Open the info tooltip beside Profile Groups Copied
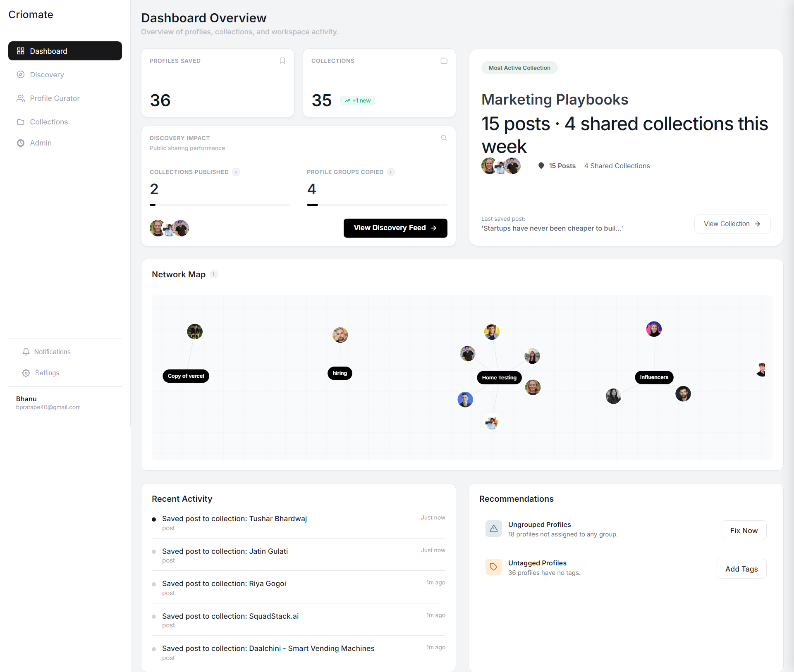This screenshot has height=672, width=794. [x=391, y=172]
